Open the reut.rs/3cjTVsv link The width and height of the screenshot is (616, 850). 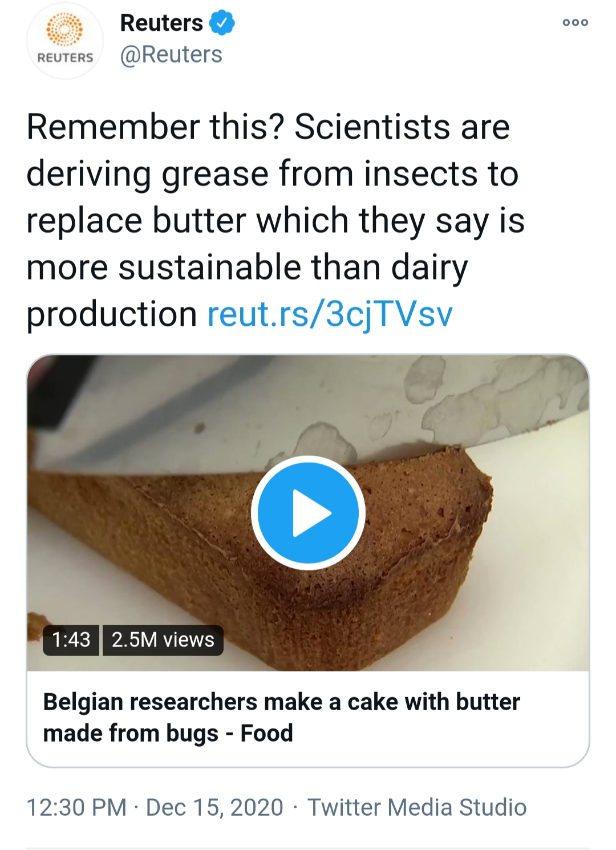tap(330, 314)
